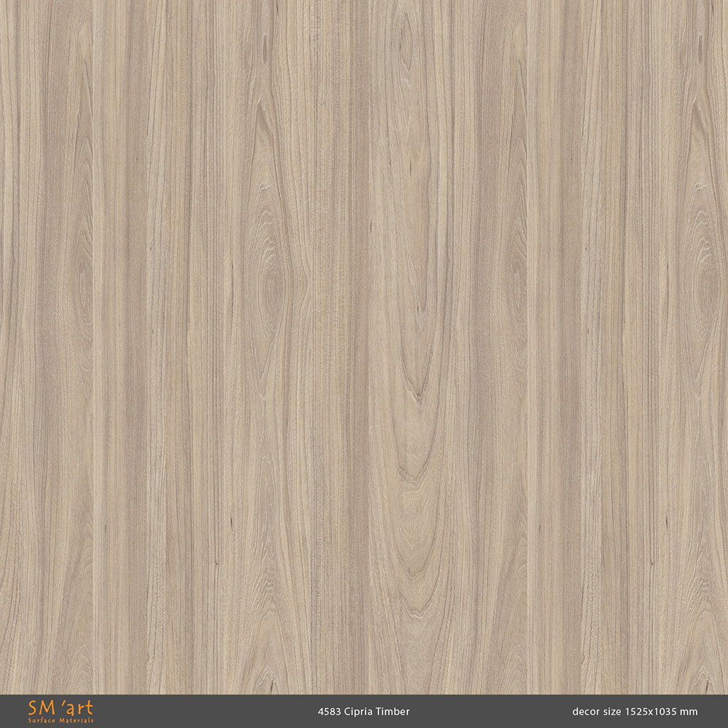Viewport: 728px width, 728px height.
Task: Click the decor size 1525x1035 mm text
Action: point(634,712)
